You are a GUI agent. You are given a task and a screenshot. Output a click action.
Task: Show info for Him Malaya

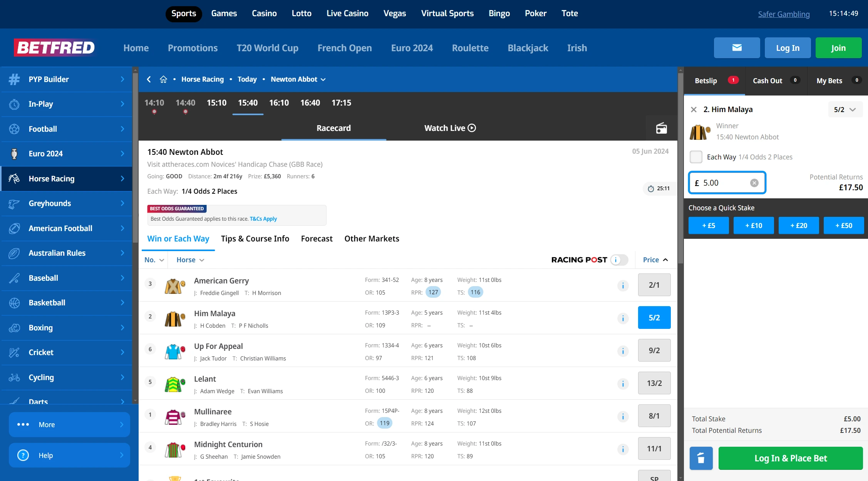click(x=623, y=318)
